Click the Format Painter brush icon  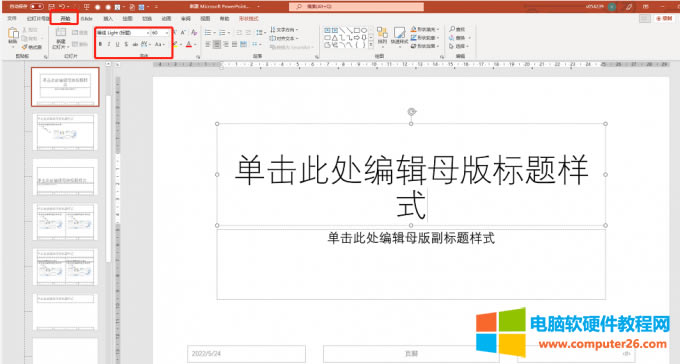pos(24,47)
